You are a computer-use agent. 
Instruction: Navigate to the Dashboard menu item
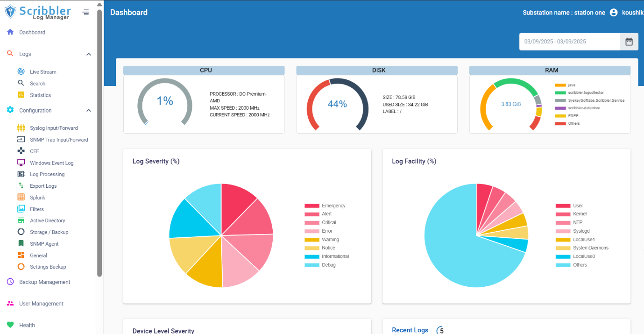click(33, 32)
